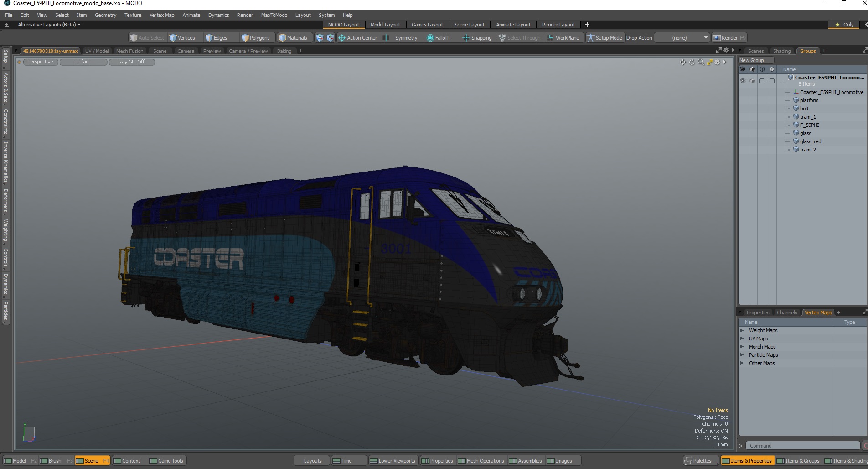This screenshot has height=469, width=868.
Task: Switch to the Scenes tab
Action: [755, 51]
